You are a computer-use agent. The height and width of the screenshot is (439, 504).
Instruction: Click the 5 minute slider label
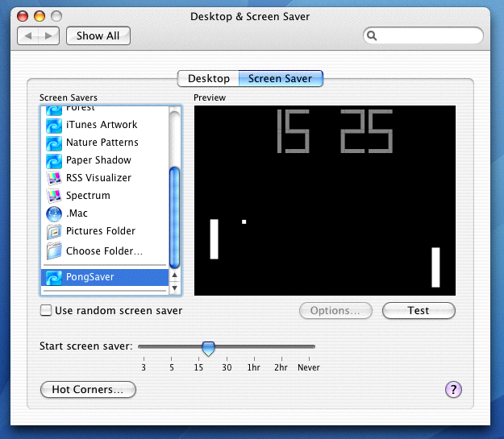pos(172,367)
